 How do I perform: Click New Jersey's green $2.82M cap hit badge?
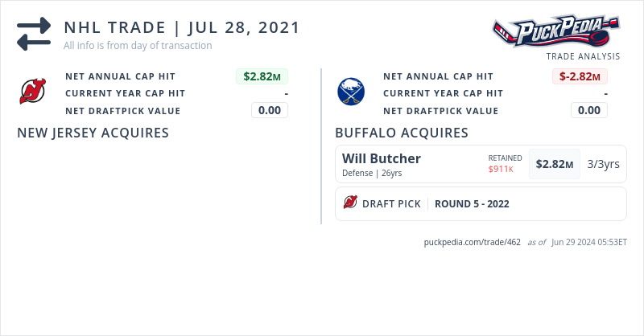[x=262, y=76]
